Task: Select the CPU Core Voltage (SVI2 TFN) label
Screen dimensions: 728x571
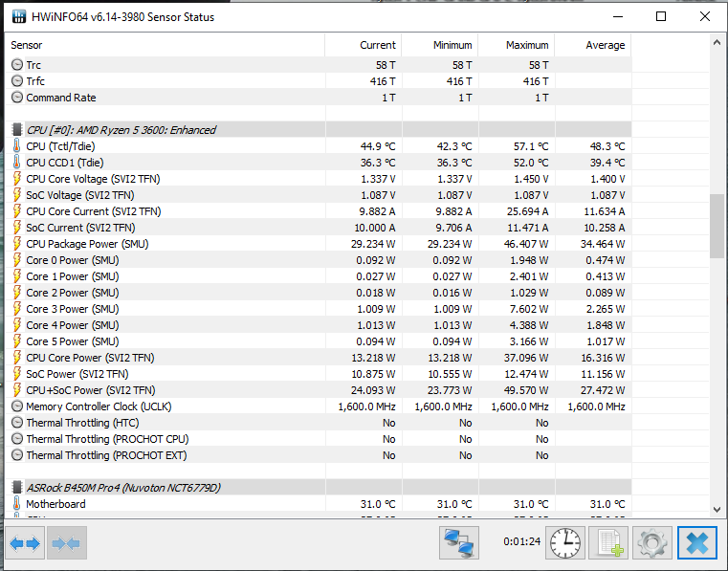Action: [x=93, y=179]
